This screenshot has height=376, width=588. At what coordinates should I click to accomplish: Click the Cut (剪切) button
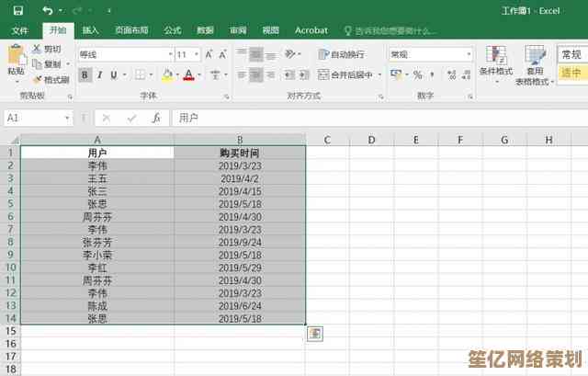pyautogui.click(x=46, y=49)
